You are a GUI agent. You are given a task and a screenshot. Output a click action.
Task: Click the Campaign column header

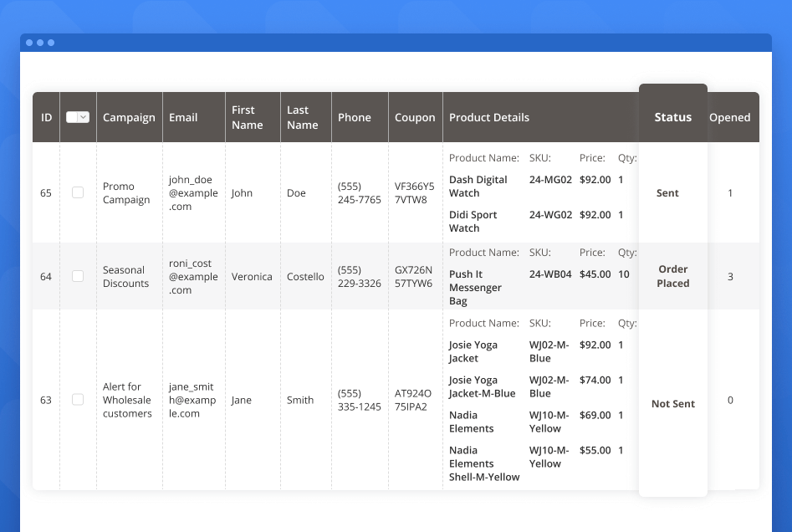[129, 118]
